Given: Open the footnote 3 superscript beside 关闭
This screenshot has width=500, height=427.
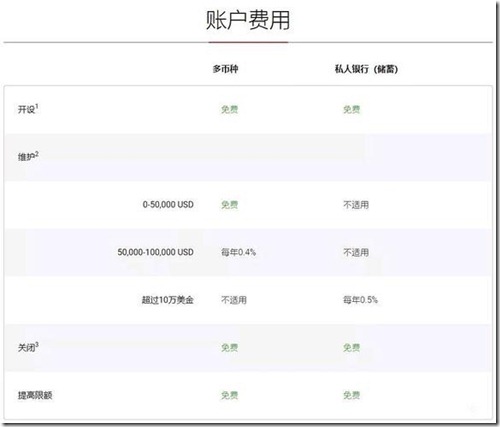Looking at the screenshot, I should point(37,344).
